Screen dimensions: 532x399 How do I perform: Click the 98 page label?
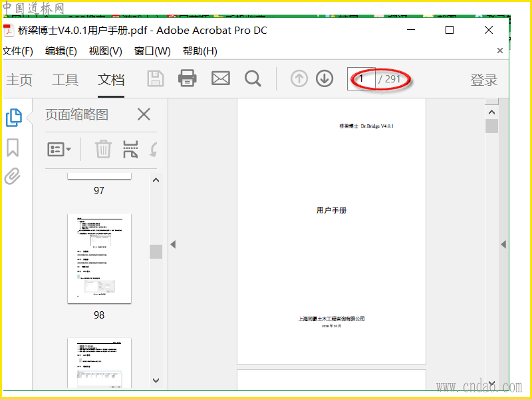99,315
